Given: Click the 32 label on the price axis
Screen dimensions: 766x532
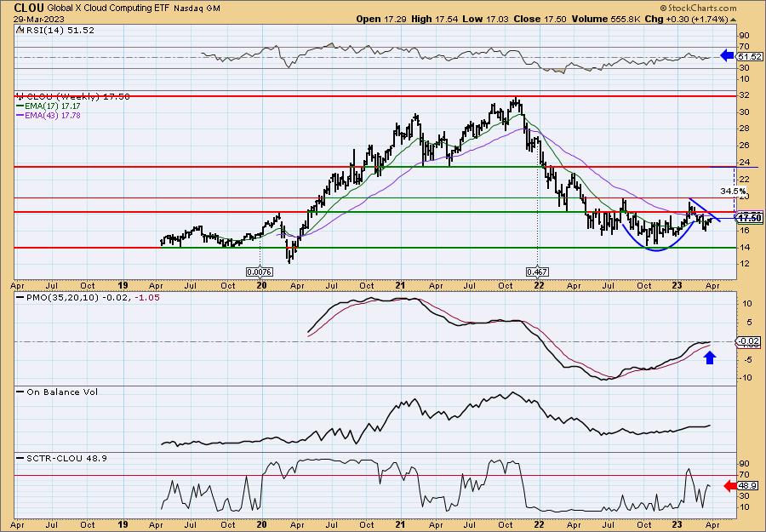Looking at the screenshot, I should [x=745, y=95].
